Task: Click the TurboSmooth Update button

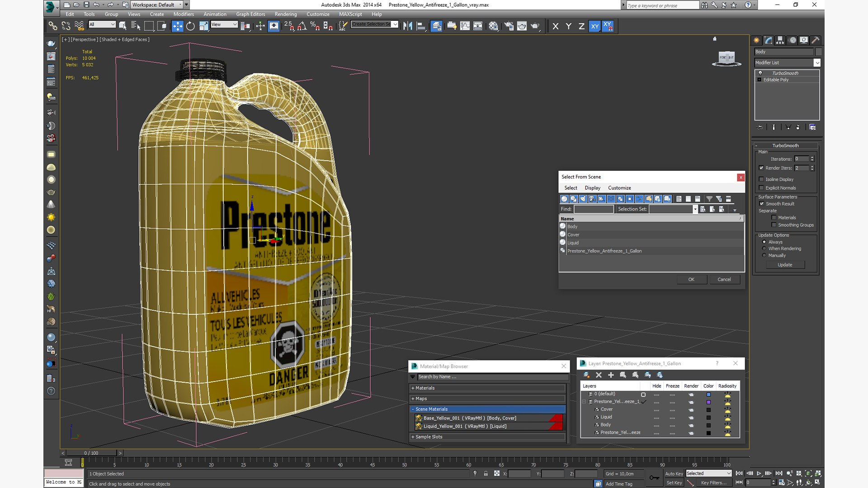Action: pos(784,265)
